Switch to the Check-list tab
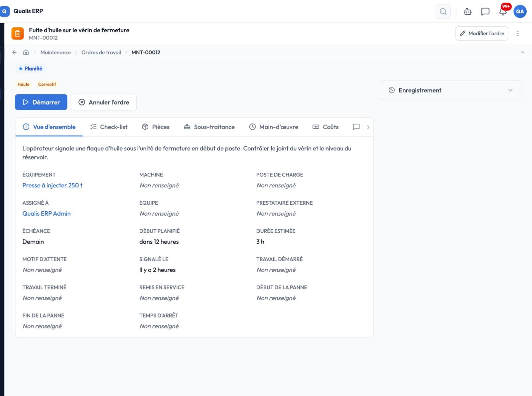The height and width of the screenshot is (396, 532). pos(109,127)
